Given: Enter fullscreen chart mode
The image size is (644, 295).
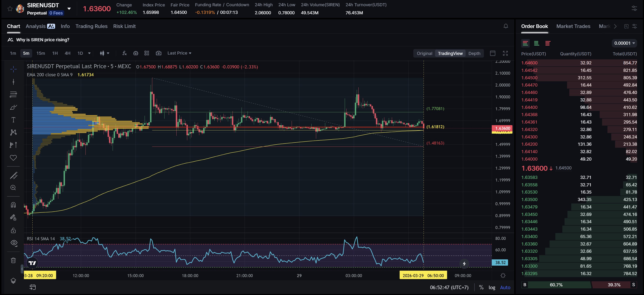Looking at the screenshot, I should (x=505, y=53).
